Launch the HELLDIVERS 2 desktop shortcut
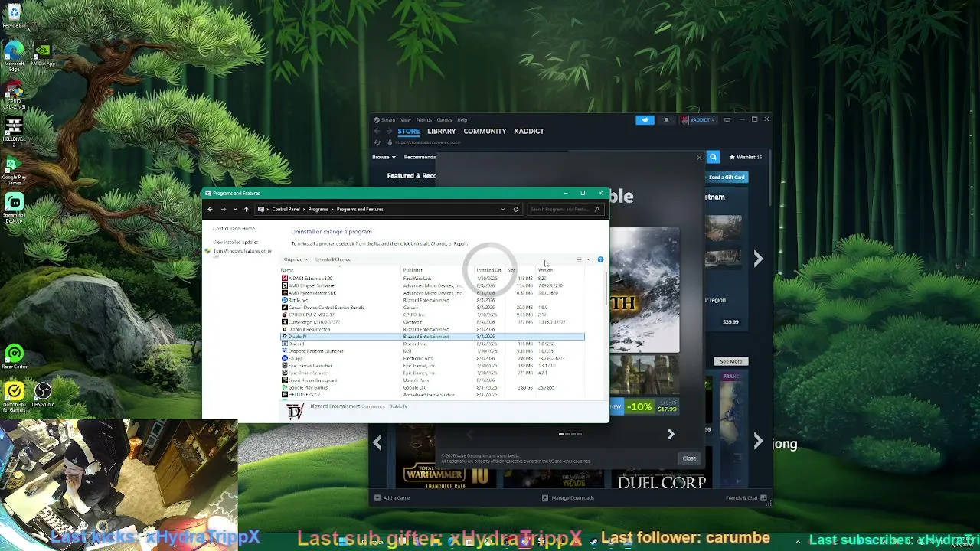980x551 pixels. point(14,132)
